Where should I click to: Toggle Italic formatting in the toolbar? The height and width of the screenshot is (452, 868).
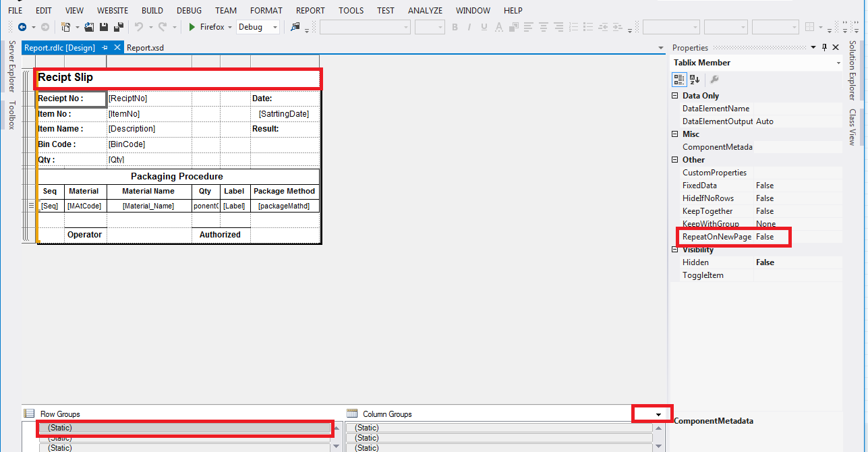[469, 26]
